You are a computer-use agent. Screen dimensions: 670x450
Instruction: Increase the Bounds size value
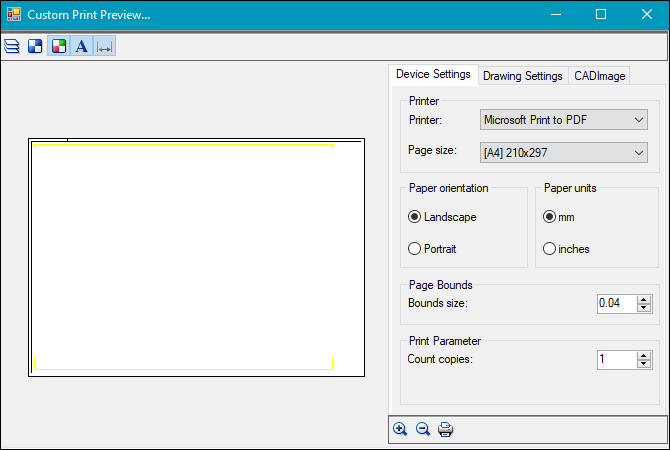pos(644,298)
